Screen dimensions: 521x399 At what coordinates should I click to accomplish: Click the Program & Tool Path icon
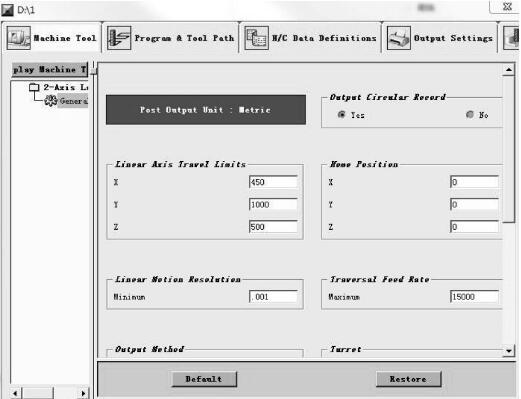tap(119, 38)
